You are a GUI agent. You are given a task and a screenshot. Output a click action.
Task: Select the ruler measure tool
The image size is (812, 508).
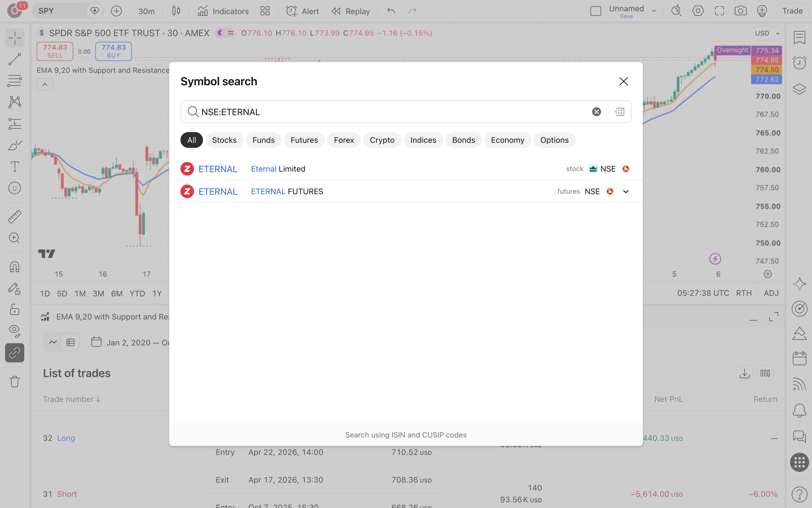[15, 217]
